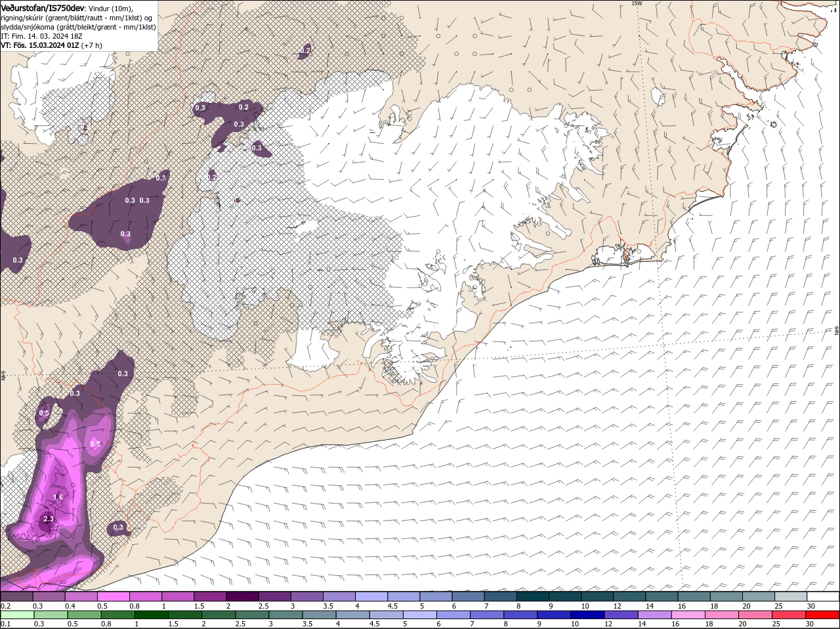Click the 15W longitude label
Viewport: 840px width, 629px height.
(636, 3)
